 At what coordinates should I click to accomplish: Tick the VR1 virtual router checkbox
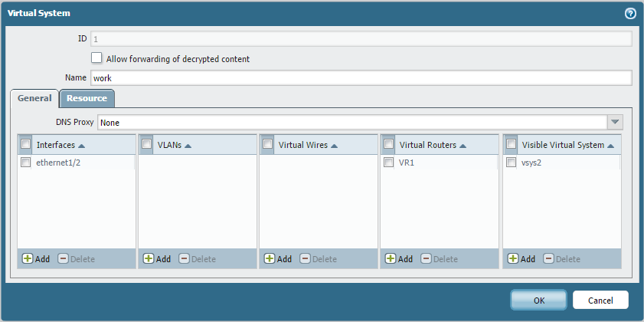coord(389,163)
